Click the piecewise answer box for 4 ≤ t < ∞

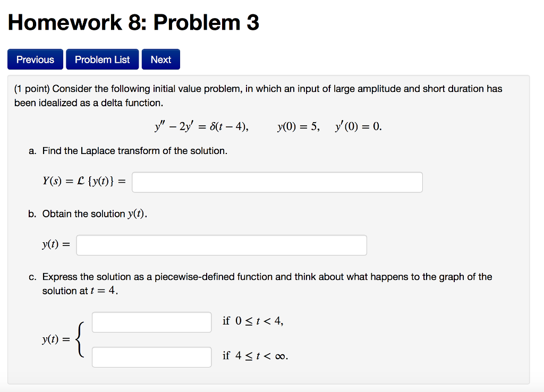tap(151, 356)
